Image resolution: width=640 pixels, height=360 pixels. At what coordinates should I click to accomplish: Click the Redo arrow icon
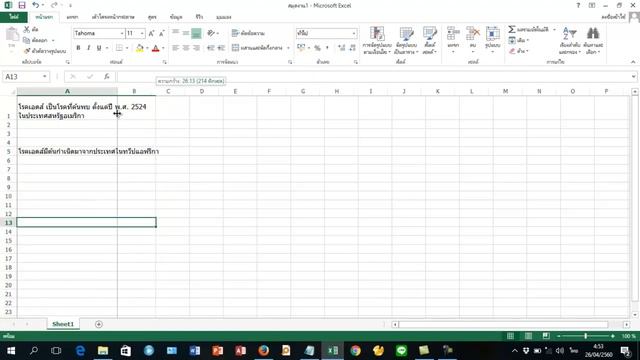click(54, 5)
